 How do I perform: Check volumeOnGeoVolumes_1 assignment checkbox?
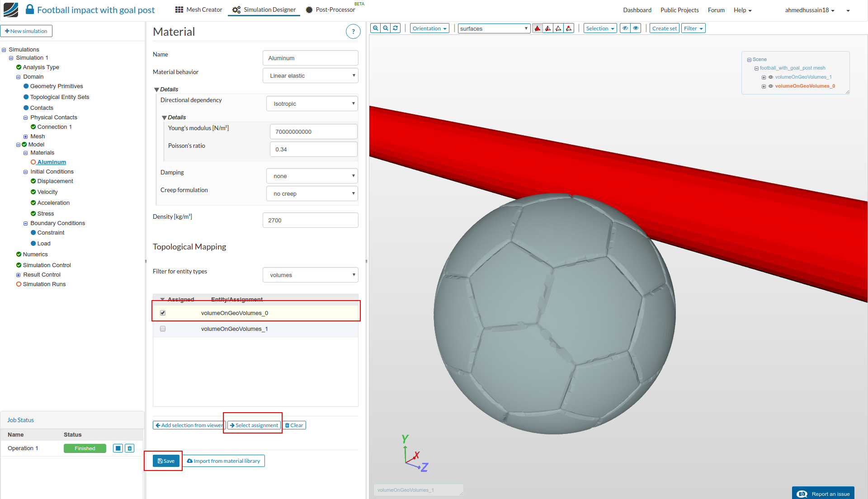tap(163, 329)
